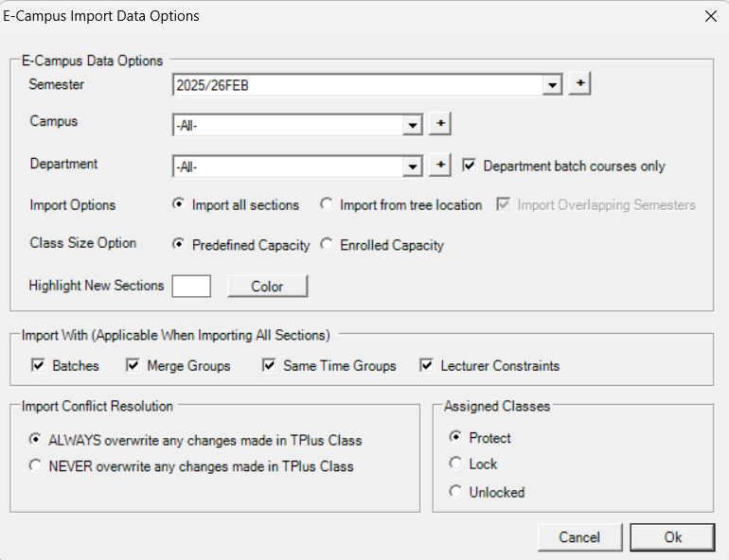The image size is (729, 560).
Task: Click the Cancel button
Action: point(579,537)
